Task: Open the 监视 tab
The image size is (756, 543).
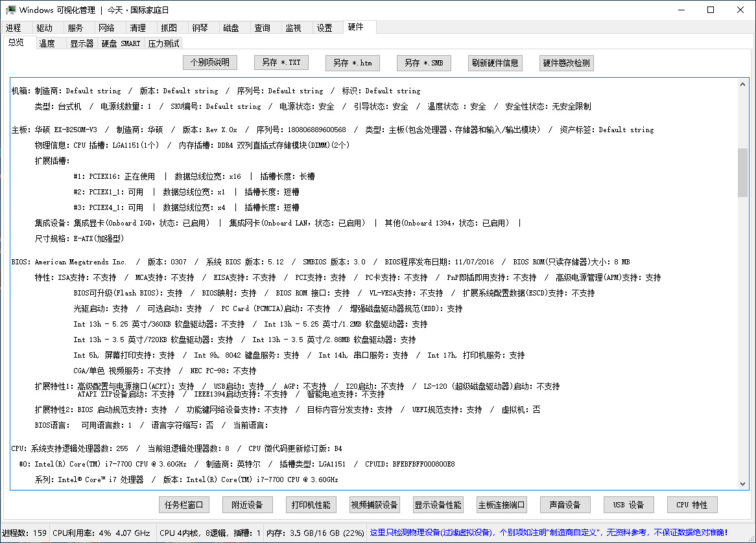Action: tap(293, 28)
